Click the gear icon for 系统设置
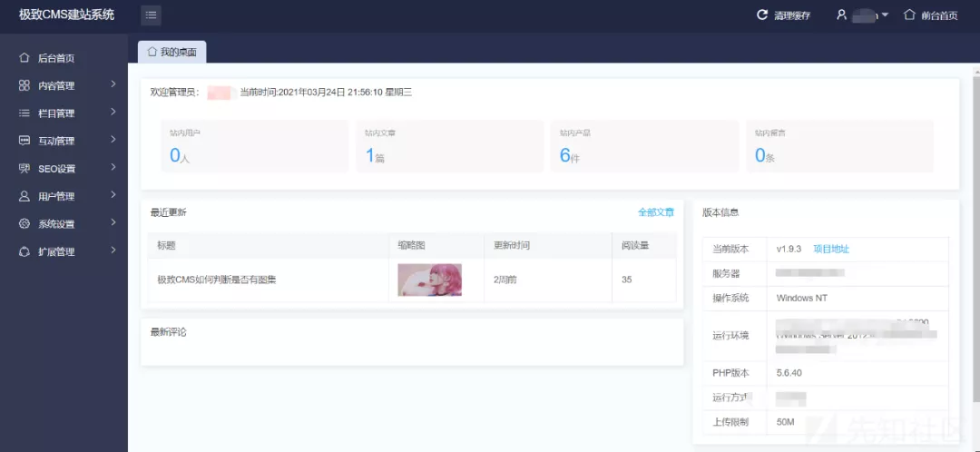The image size is (980, 452). 24,224
